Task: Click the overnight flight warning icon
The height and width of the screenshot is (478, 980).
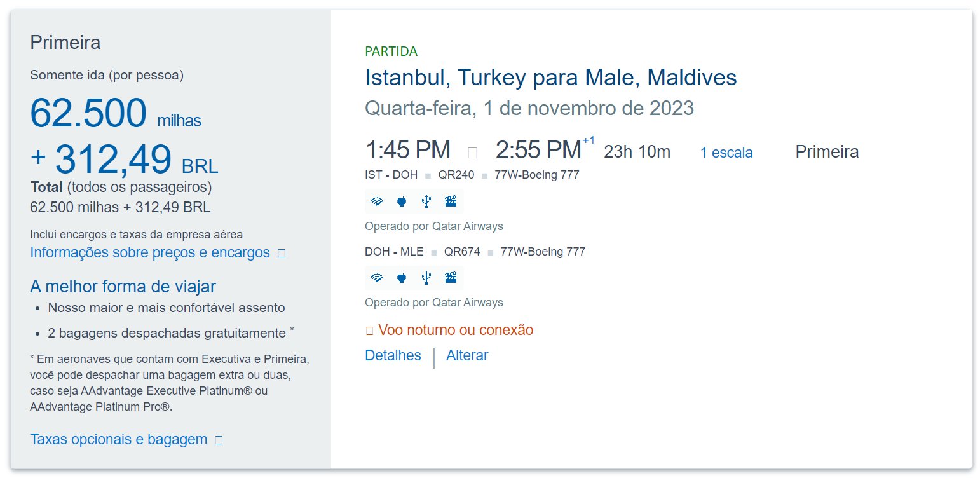Action: 370,331
